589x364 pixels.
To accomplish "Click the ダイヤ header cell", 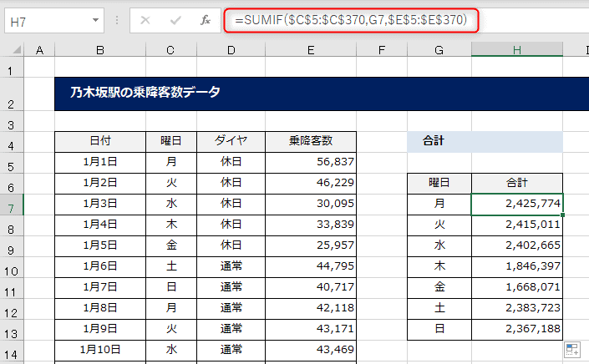I will [231, 142].
